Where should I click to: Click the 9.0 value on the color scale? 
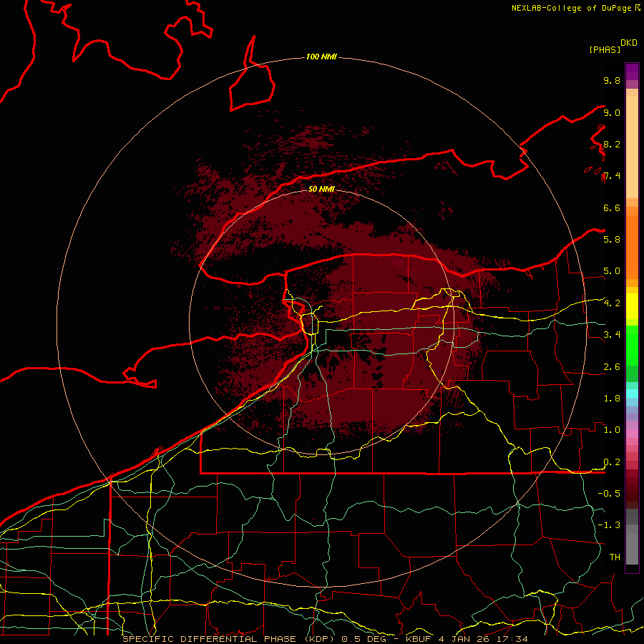[612, 113]
